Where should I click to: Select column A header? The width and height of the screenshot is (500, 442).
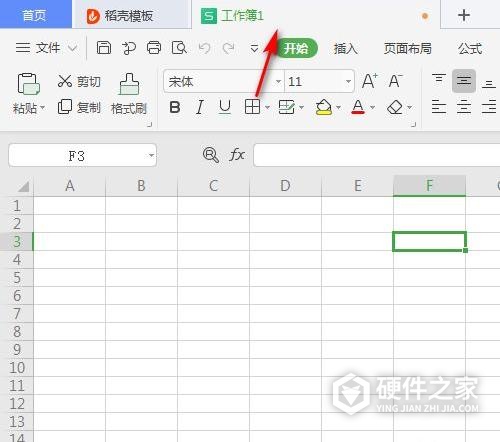69,185
